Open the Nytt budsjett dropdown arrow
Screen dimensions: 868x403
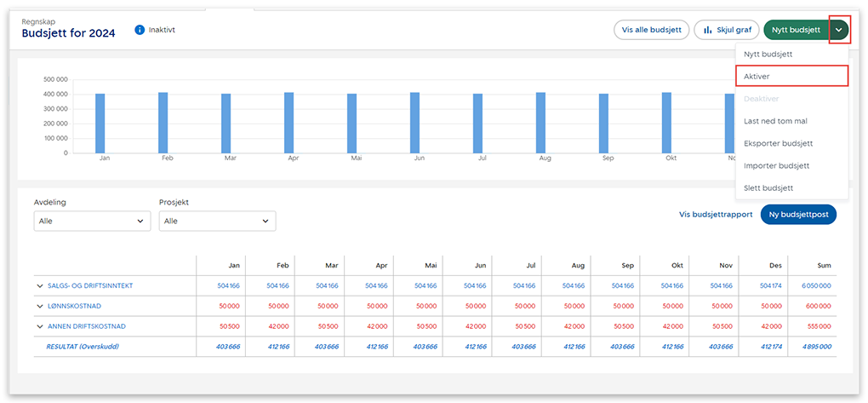point(839,30)
